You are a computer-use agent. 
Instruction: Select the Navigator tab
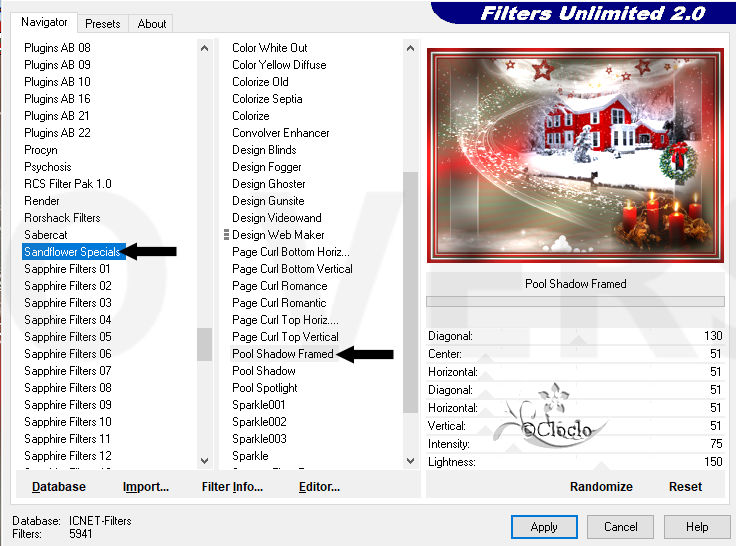(44, 22)
